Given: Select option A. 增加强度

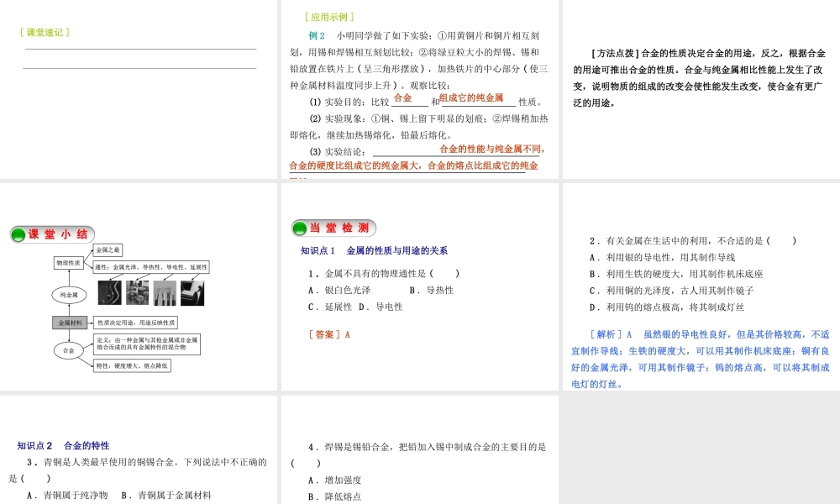Looking at the screenshot, I should coord(335,480).
